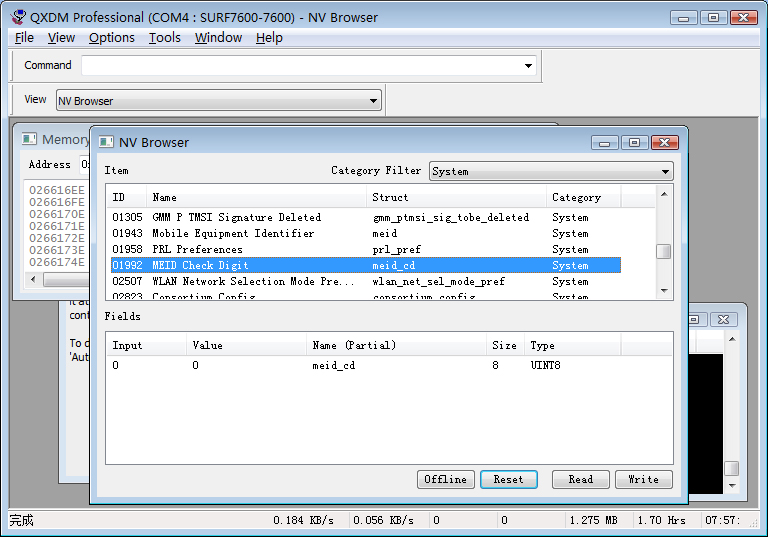This screenshot has height=537, width=768.
Task: Open the Help menu
Action: [269, 38]
